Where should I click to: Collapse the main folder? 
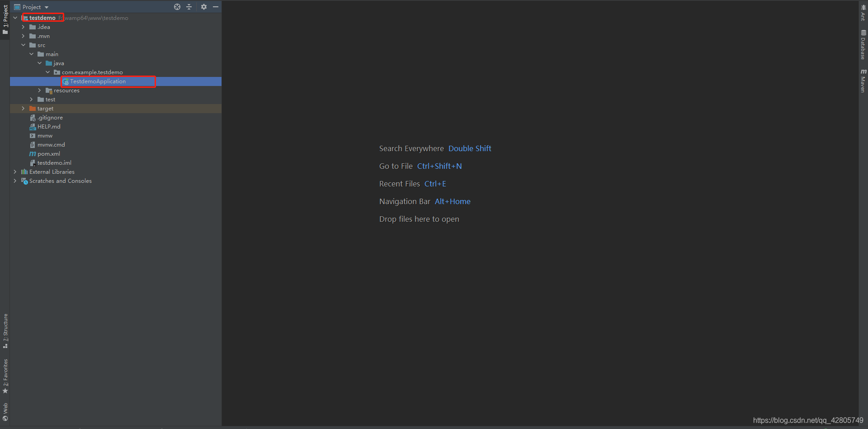click(31, 54)
